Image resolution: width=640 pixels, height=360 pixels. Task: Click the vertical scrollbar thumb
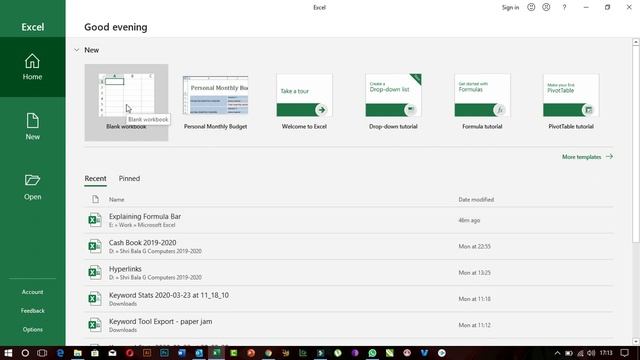point(636,144)
